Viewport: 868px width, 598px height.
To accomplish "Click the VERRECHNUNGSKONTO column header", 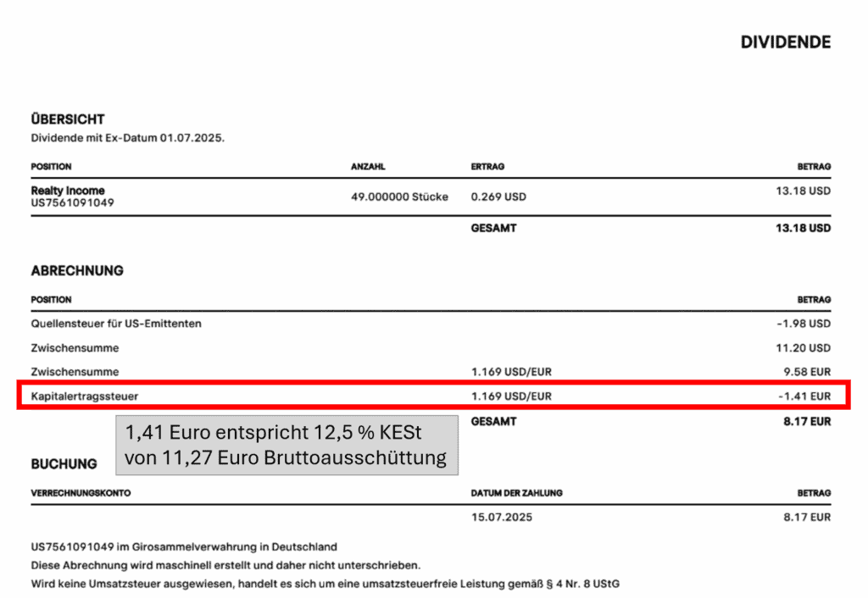I will tap(81, 493).
